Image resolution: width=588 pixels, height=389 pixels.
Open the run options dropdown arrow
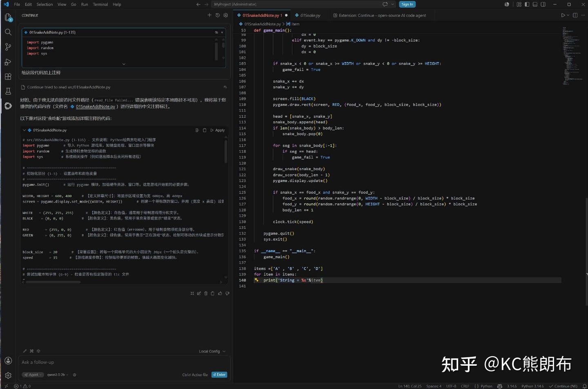(x=568, y=16)
